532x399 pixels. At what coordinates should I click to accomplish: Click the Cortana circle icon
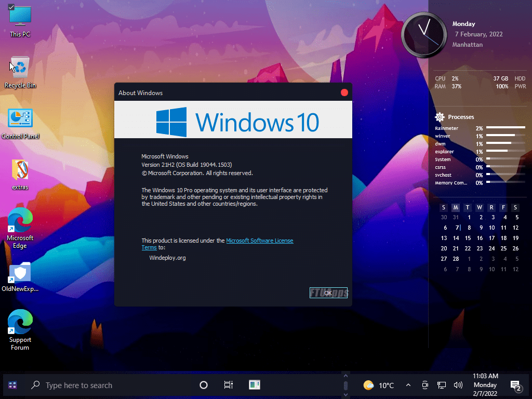pos(204,385)
